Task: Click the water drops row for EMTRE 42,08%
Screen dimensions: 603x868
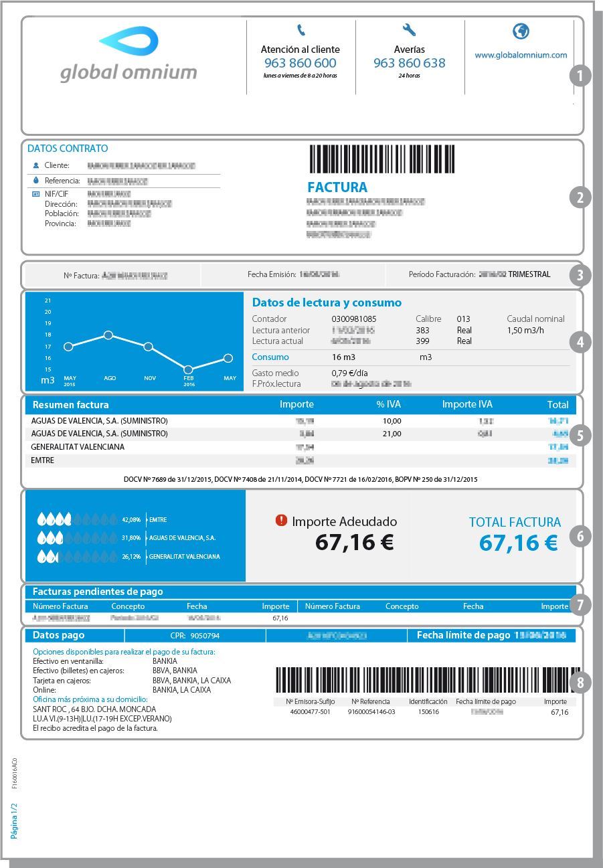Action: tap(77, 519)
